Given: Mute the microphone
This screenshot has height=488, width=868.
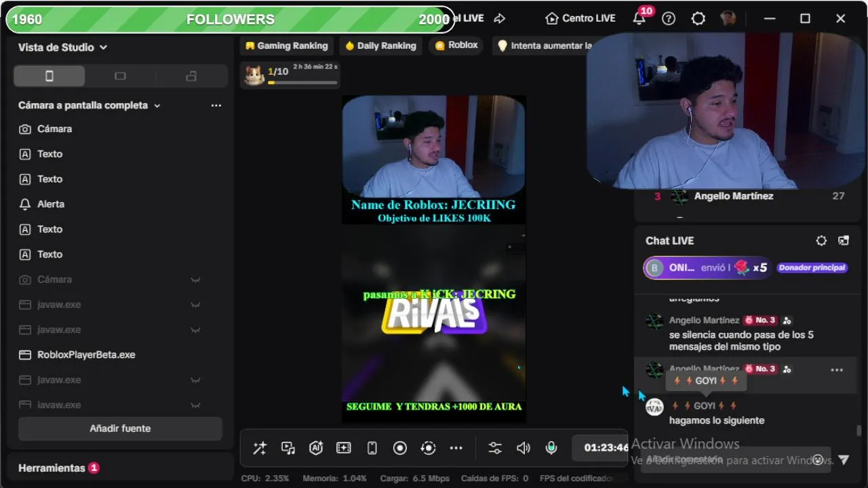Looking at the screenshot, I should click(x=551, y=448).
